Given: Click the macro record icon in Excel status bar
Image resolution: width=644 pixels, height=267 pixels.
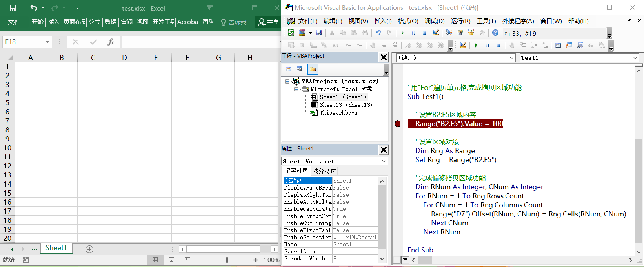Looking at the screenshot, I should (x=26, y=260).
